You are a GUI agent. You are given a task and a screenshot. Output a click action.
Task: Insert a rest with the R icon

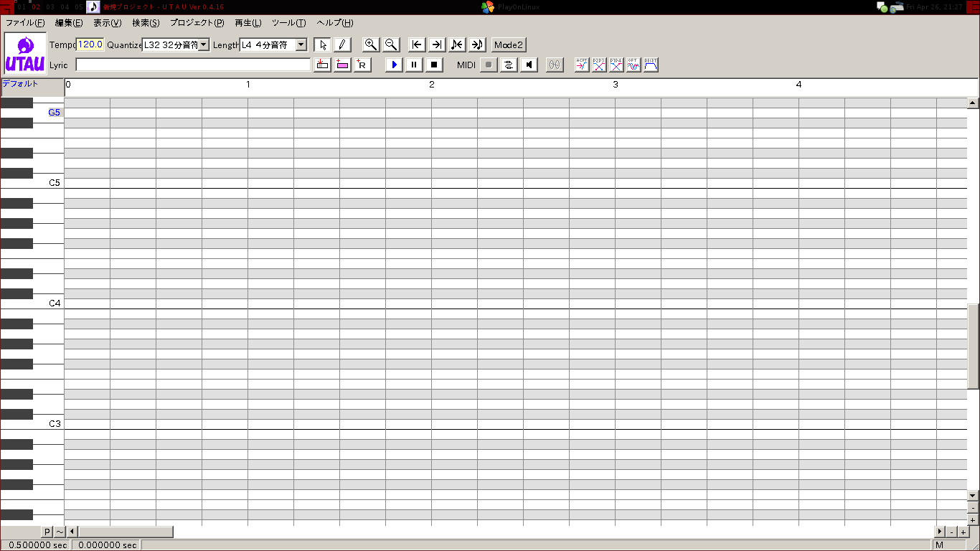pos(363,65)
